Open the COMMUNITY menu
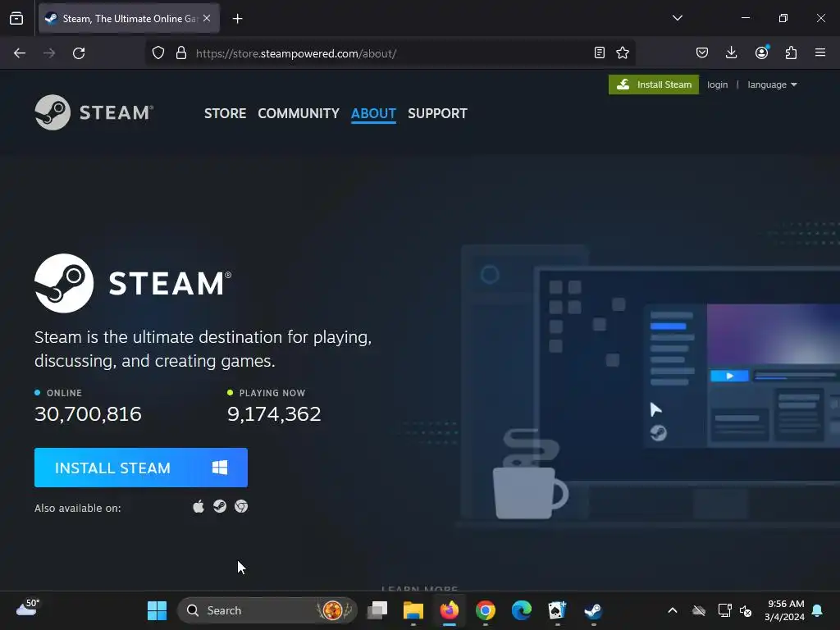The width and height of the screenshot is (840, 630). coord(299,113)
